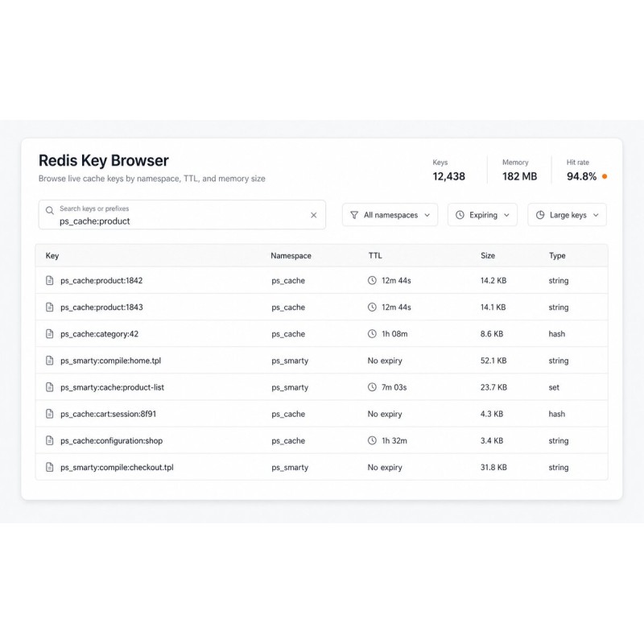Screen dimensions: 644x644
Task: Click the 8.6 KB size cell
Action: pos(492,334)
